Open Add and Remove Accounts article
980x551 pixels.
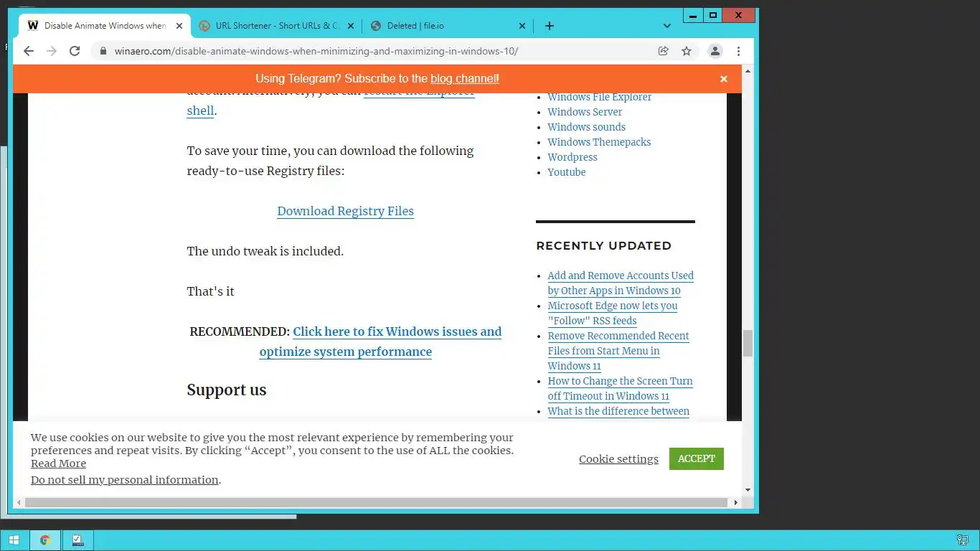tap(621, 283)
